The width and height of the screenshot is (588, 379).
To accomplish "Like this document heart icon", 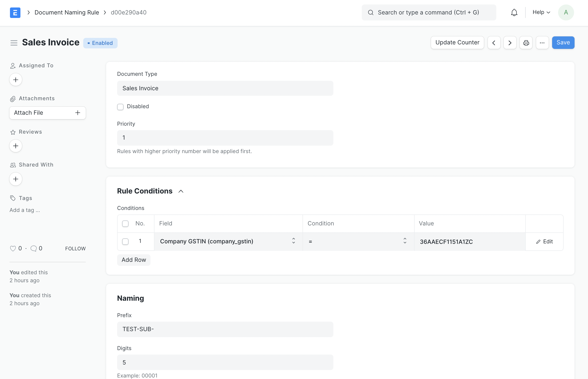I will point(13,248).
